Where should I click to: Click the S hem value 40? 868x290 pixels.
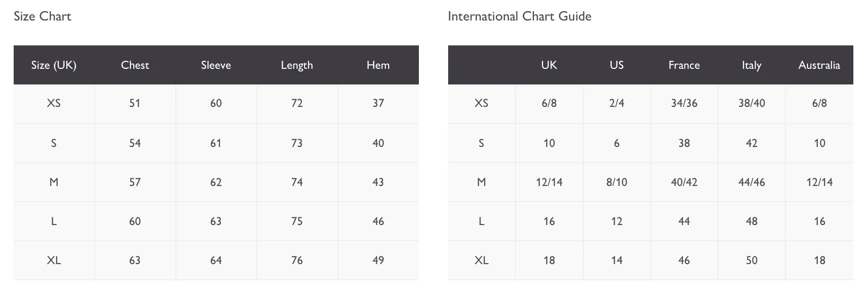[x=378, y=143]
